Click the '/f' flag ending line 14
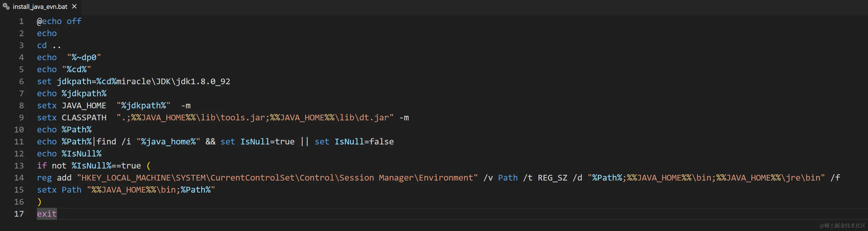868x231 pixels. point(835,178)
